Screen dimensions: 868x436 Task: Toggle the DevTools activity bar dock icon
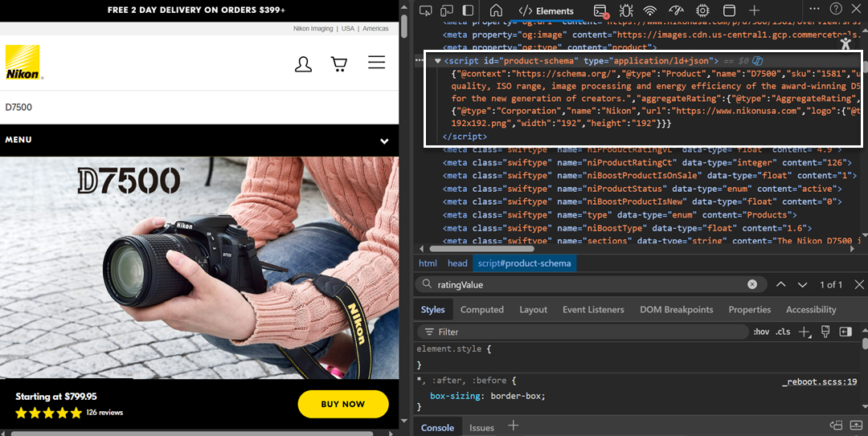[468, 10]
